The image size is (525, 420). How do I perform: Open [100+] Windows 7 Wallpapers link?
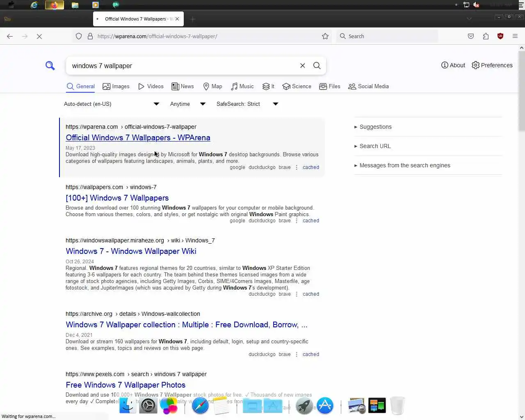(117, 198)
